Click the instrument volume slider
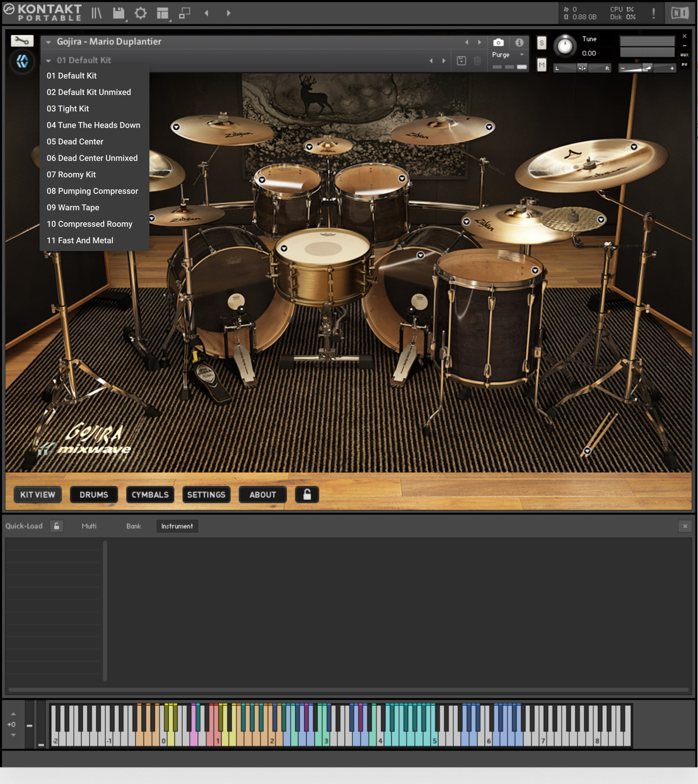Screen dimensions: 698x784 coord(647,68)
